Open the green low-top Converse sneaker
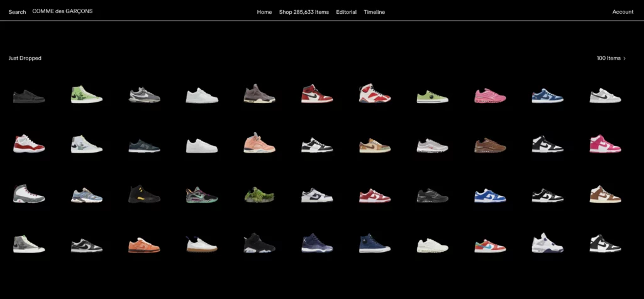Viewport: 644px width, 299px height. (x=433, y=97)
